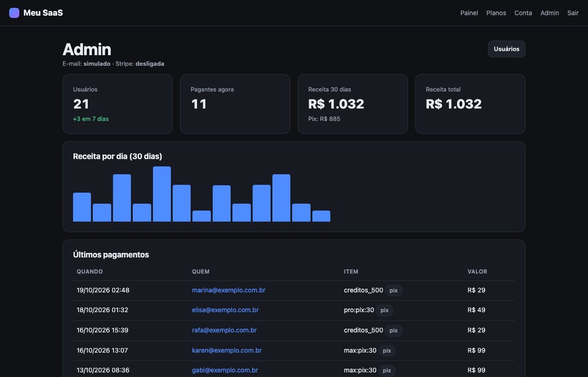Screen dimensions: 588x377
Task: Click the date 16/10/2026 13:07
Action: pos(102,350)
